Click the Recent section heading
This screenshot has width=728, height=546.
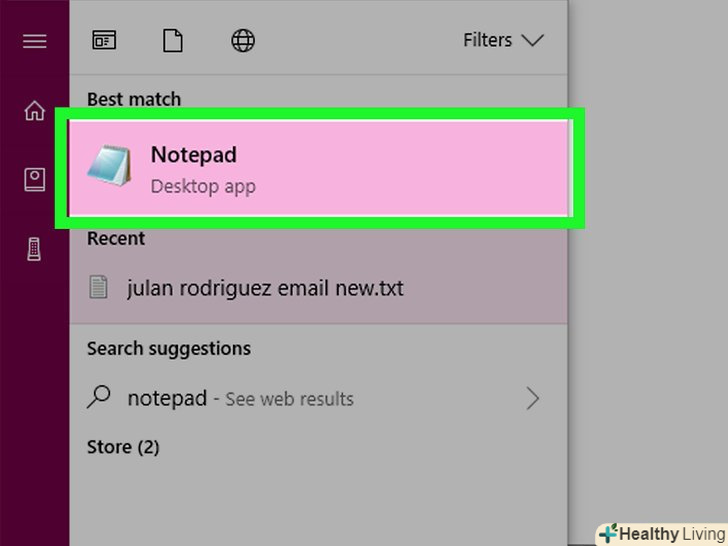click(116, 238)
